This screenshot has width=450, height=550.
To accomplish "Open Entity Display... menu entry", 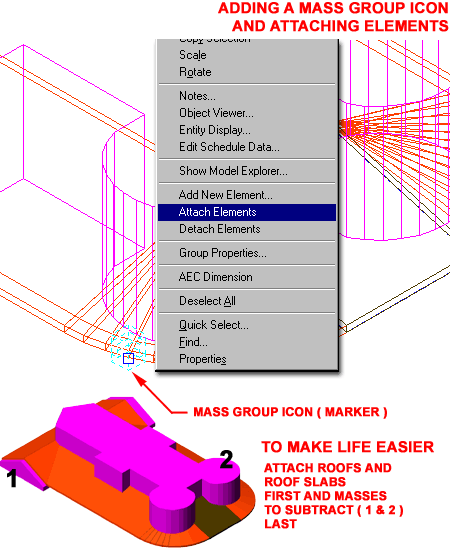I will (247, 130).
